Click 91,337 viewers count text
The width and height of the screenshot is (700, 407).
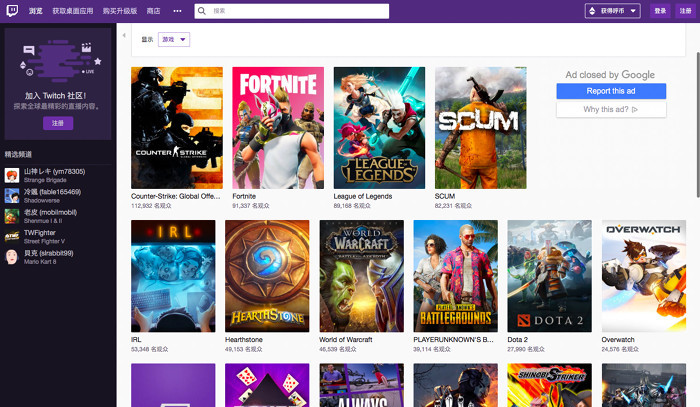tap(250, 206)
